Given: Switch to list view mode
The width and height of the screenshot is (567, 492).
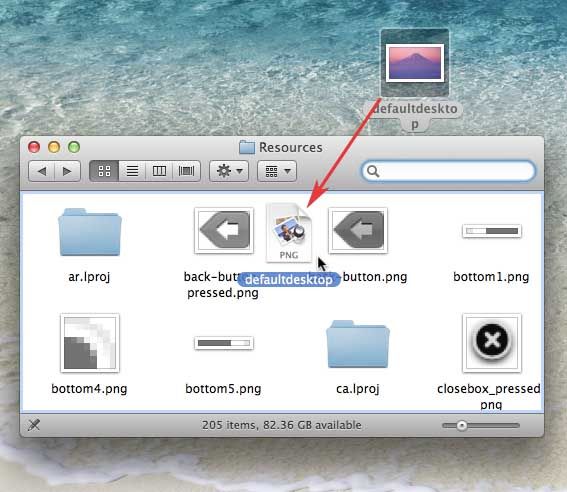Looking at the screenshot, I should [132, 171].
